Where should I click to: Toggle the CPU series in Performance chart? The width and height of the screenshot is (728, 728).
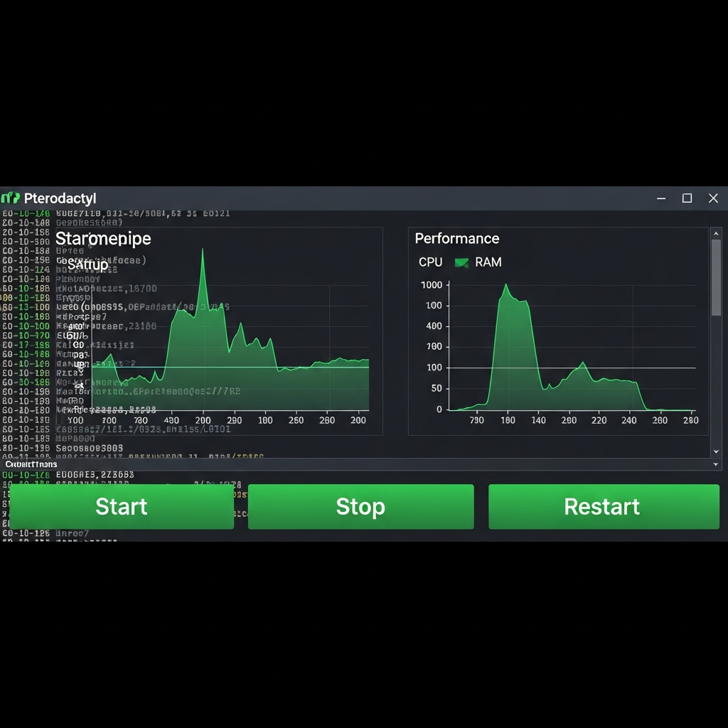pyautogui.click(x=430, y=262)
